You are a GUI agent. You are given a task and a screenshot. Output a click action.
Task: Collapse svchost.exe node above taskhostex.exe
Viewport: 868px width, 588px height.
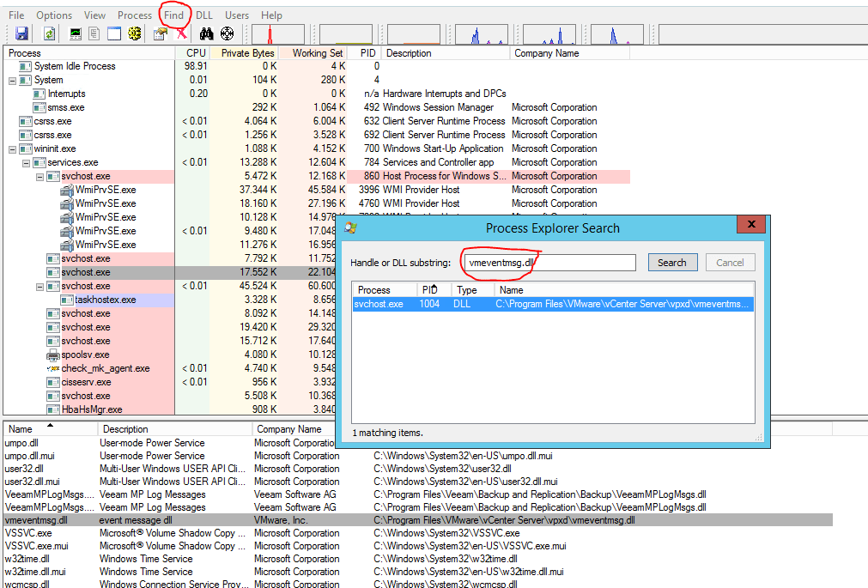pos(39,286)
